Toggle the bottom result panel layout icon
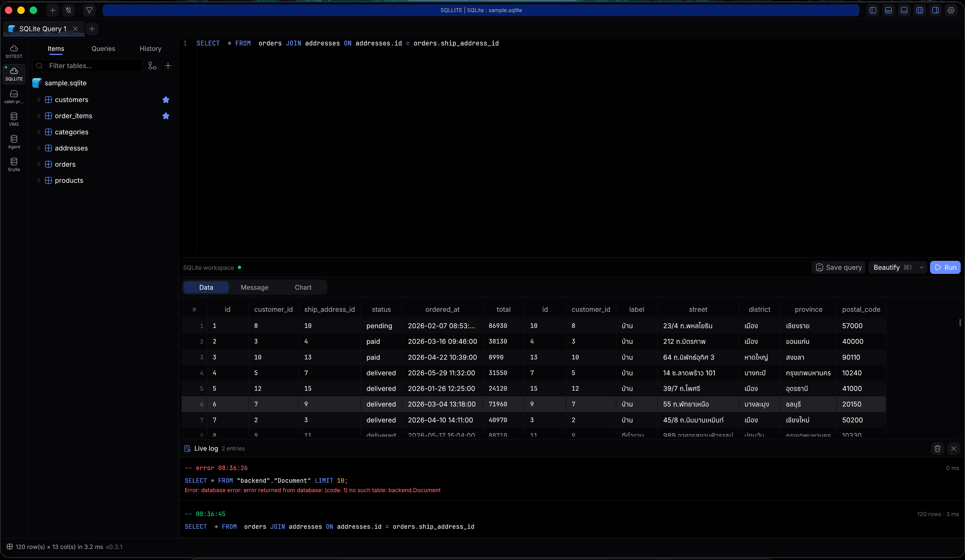Image resolution: width=965 pixels, height=560 pixels. [904, 10]
